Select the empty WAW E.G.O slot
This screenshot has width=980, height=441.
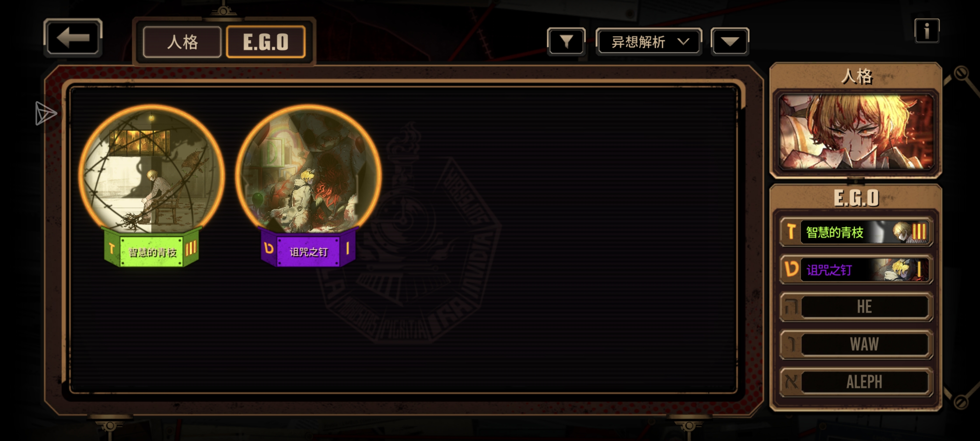pos(856,344)
